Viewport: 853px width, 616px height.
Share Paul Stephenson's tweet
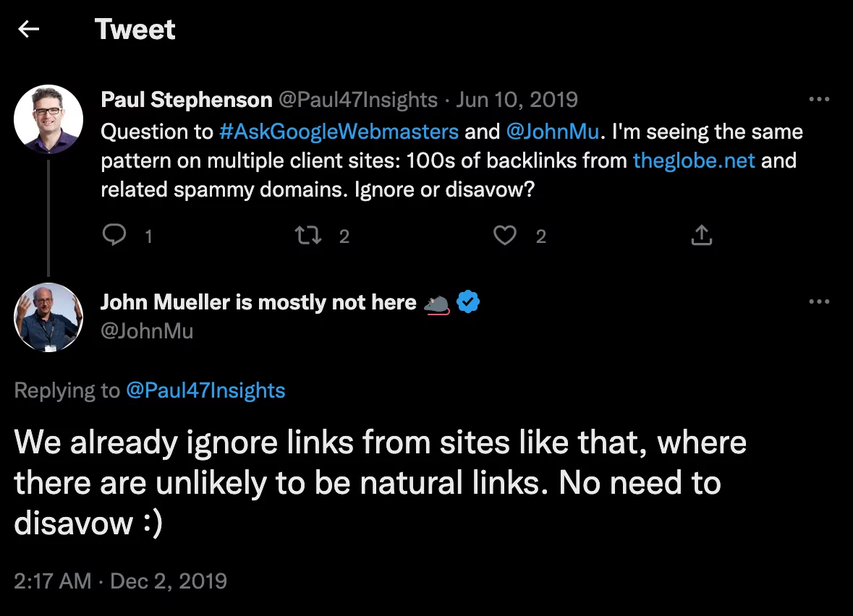(x=701, y=235)
